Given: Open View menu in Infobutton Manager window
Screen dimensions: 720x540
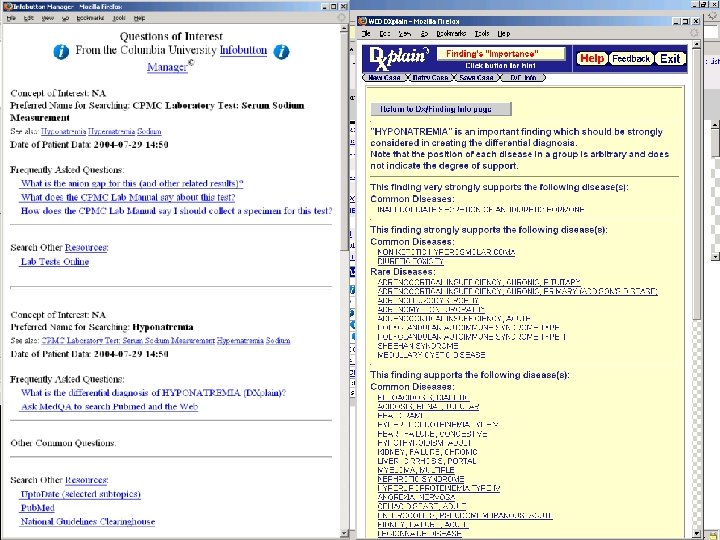Looking at the screenshot, I should click(47, 18).
